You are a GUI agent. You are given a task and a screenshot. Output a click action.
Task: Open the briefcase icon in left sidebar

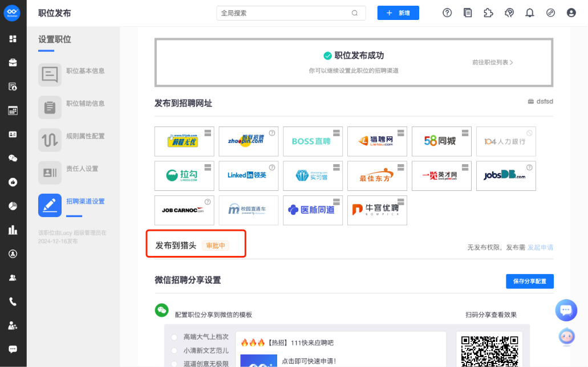13,63
